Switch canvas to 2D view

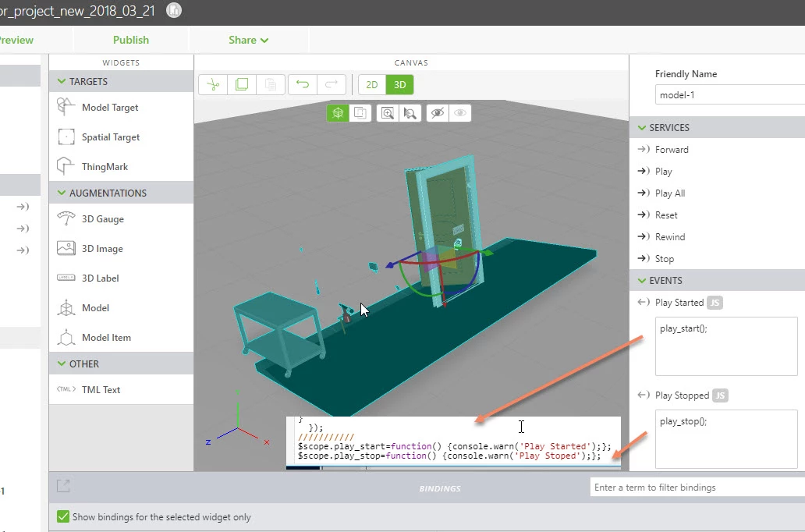click(x=372, y=85)
